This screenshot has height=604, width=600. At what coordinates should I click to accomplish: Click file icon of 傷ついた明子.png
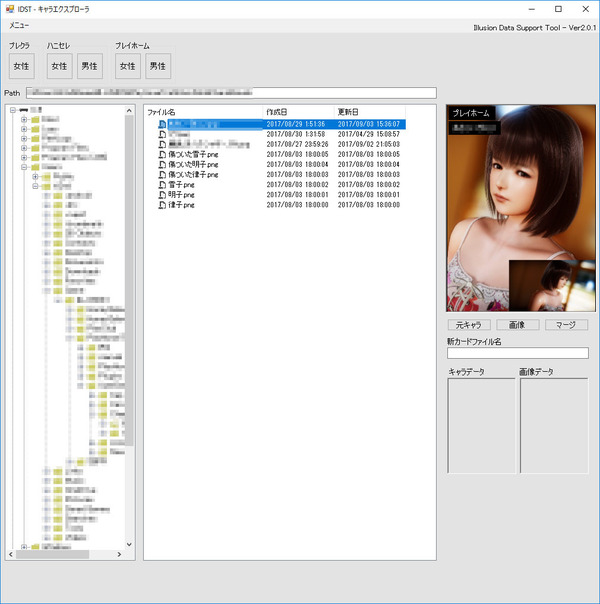(162, 164)
